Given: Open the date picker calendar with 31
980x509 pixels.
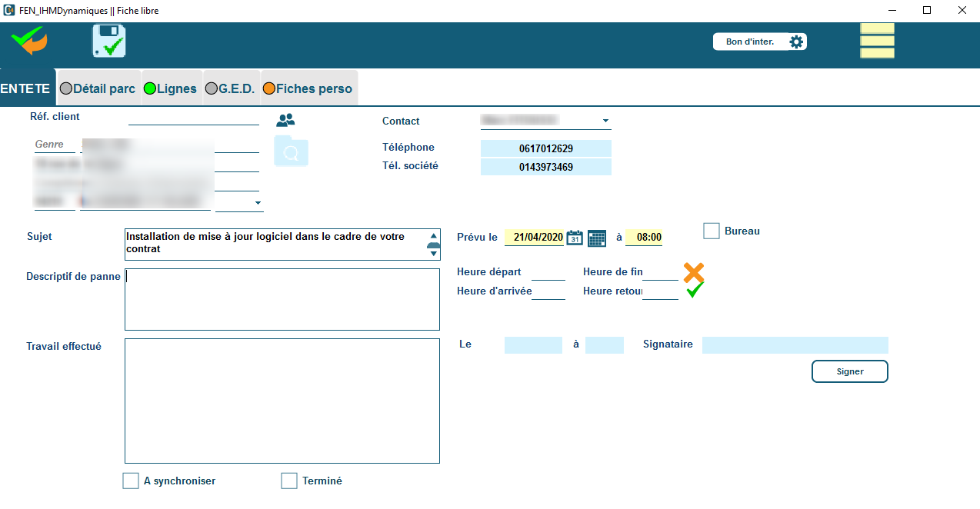Looking at the screenshot, I should pos(575,238).
